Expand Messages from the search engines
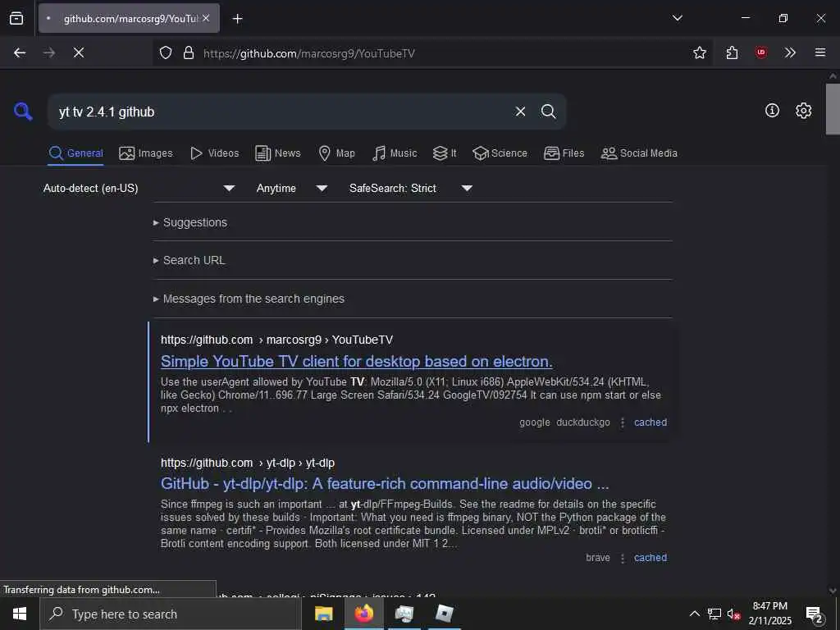The image size is (840, 630). coord(253,299)
